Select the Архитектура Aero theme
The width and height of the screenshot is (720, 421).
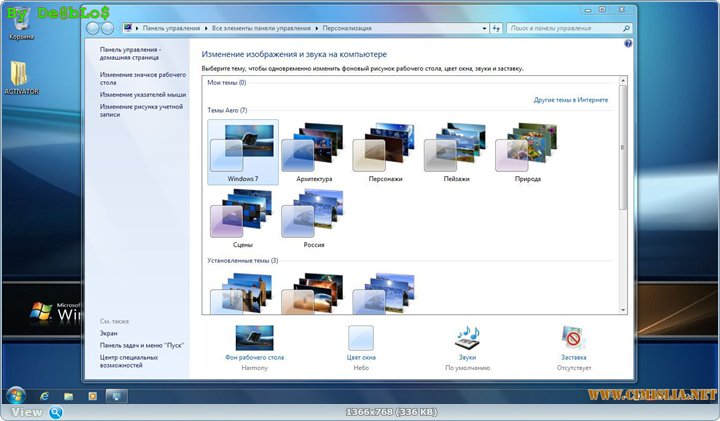(313, 151)
